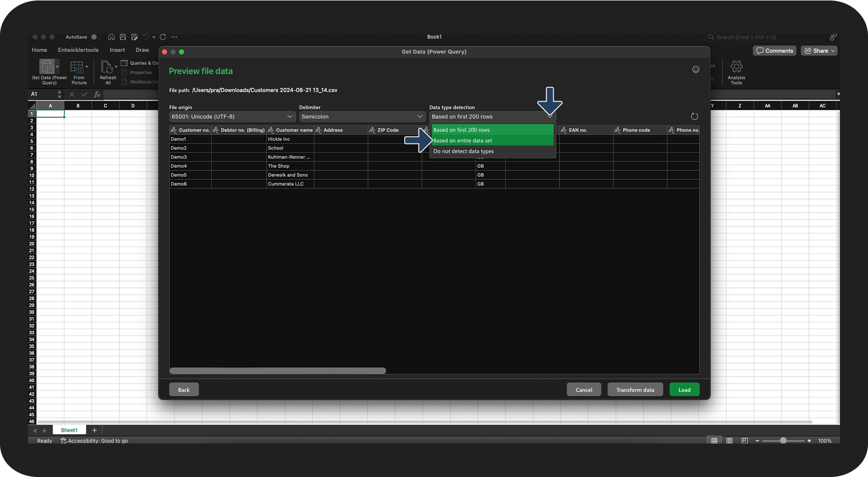Open the Delimiter dropdown showing Semicolon
This screenshot has width=868, height=477.
coord(362,116)
